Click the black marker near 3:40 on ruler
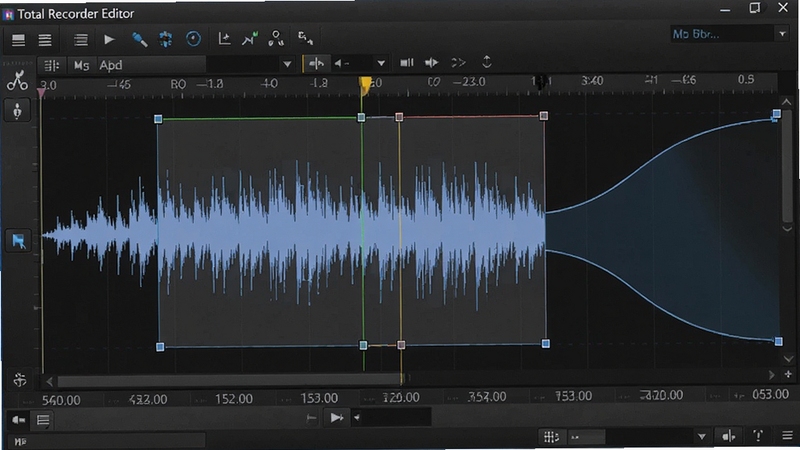Image resolution: width=800 pixels, height=450 pixels. 540,81
